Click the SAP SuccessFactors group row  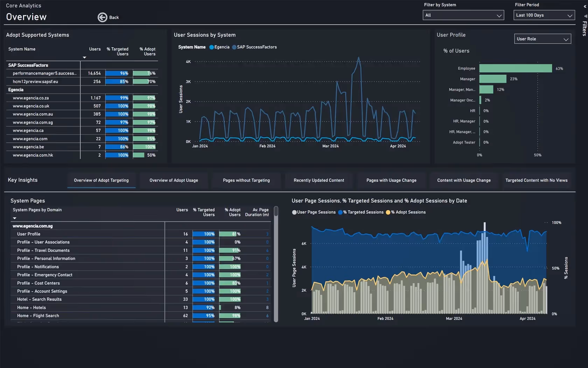(82, 65)
